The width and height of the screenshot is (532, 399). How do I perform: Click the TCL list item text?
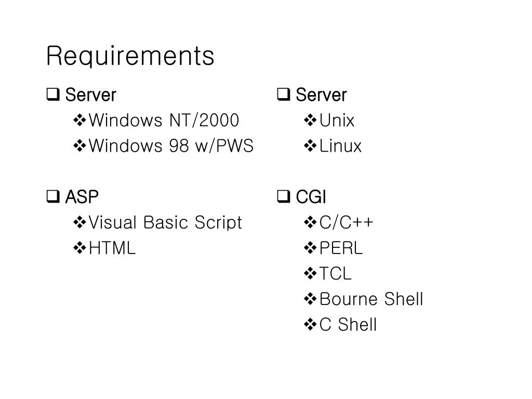click(335, 273)
